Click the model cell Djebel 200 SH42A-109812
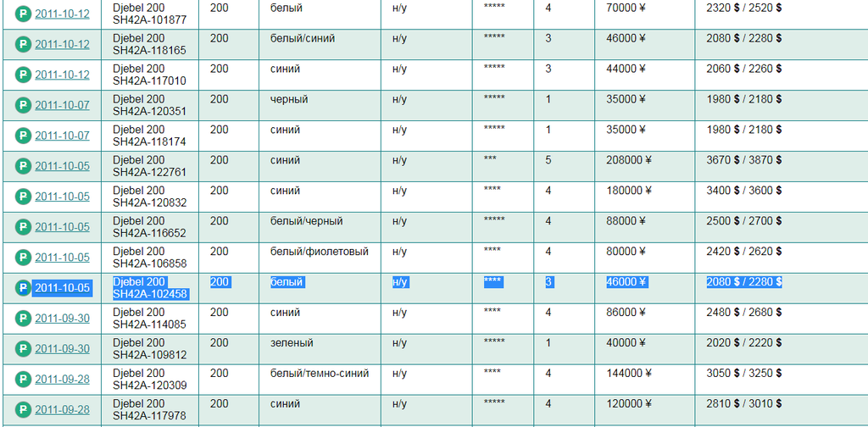 (x=149, y=348)
